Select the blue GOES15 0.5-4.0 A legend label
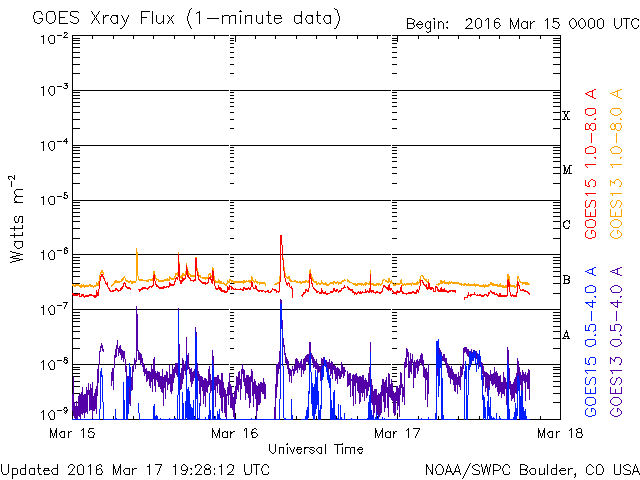Image resolution: width=640 pixels, height=480 pixels. pos(591,342)
